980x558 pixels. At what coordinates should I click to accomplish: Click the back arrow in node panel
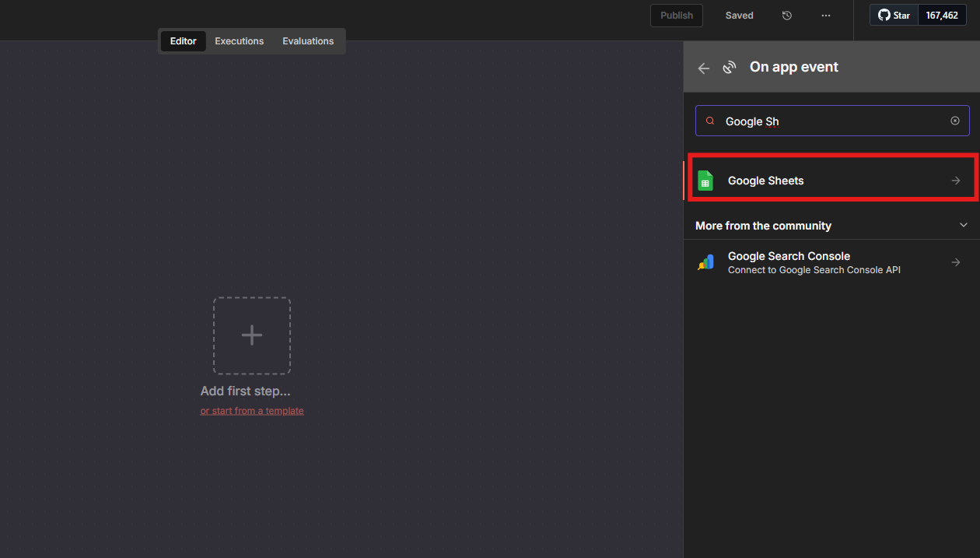click(x=704, y=68)
